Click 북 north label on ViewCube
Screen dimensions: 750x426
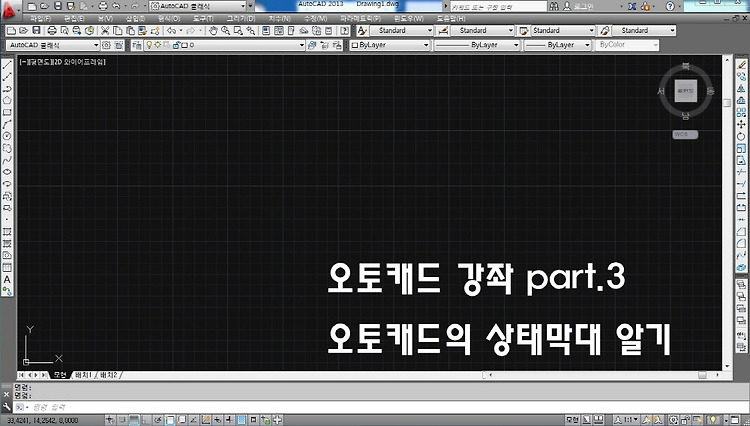tap(685, 66)
